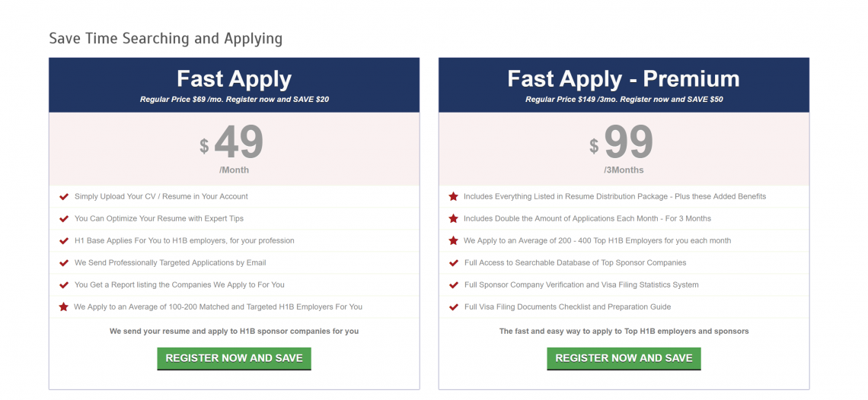This screenshot has height=400, width=868.
Task: Click checkmark beside Visa Filing Documents Checklist
Action: point(453,307)
